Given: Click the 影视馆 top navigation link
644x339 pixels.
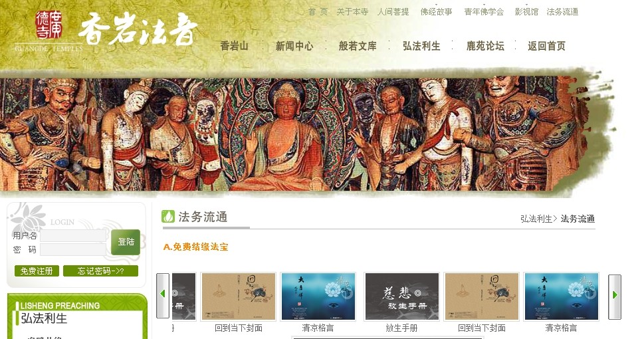Looking at the screenshot, I should tap(526, 12).
